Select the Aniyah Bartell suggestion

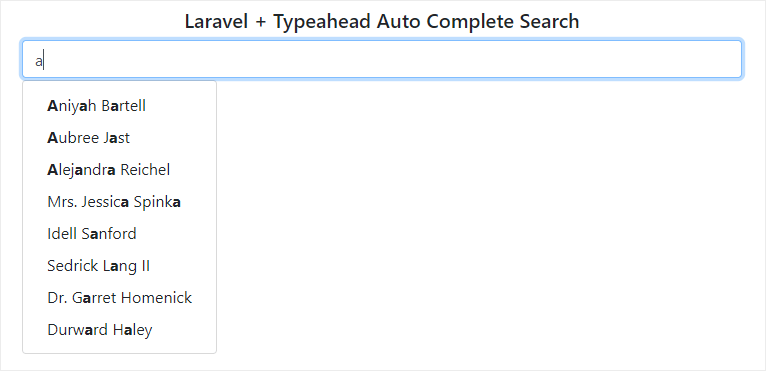click(119, 106)
